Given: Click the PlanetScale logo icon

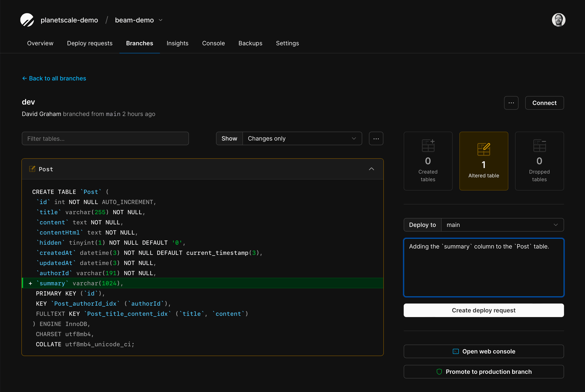Looking at the screenshot, I should pyautogui.click(x=27, y=20).
